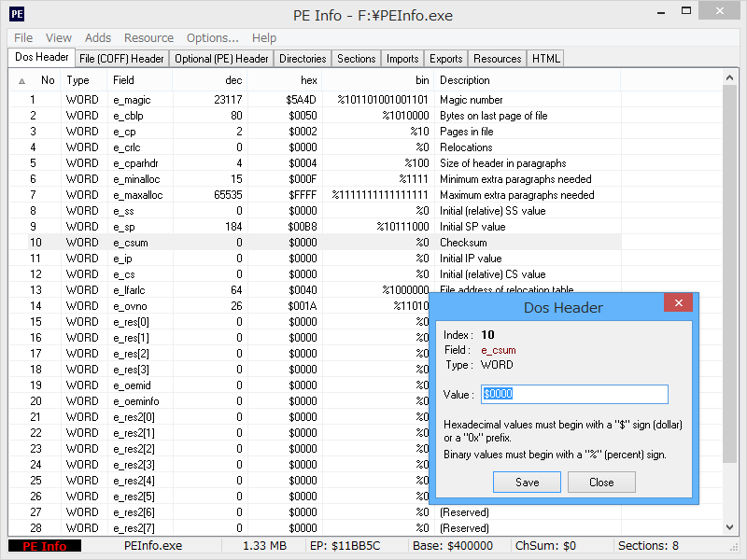The height and width of the screenshot is (560, 747).
Task: Select the e_csum field in table
Action: pos(130,243)
